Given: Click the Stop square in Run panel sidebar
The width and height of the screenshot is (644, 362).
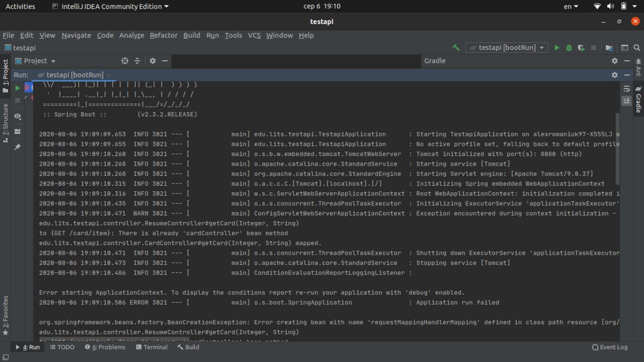Looking at the screenshot, I should (18, 101).
